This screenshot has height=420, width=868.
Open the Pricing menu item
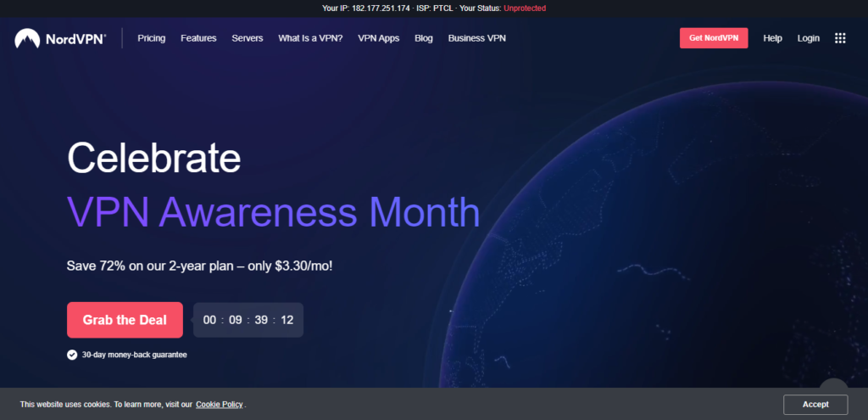coord(152,38)
